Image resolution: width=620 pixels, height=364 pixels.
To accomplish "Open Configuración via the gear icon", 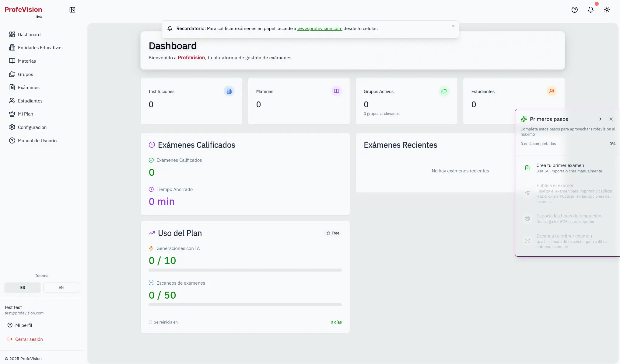I will (12, 127).
